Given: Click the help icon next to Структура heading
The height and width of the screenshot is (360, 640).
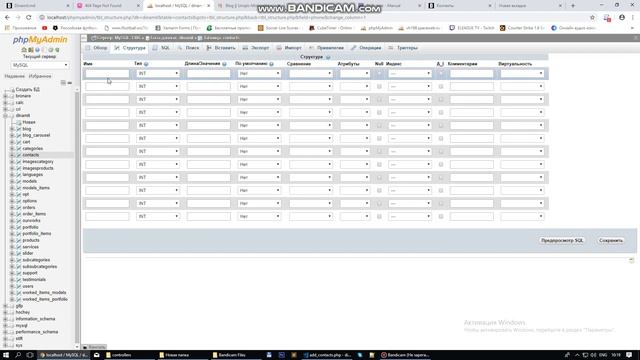Looking at the screenshot, I should coord(328,57).
